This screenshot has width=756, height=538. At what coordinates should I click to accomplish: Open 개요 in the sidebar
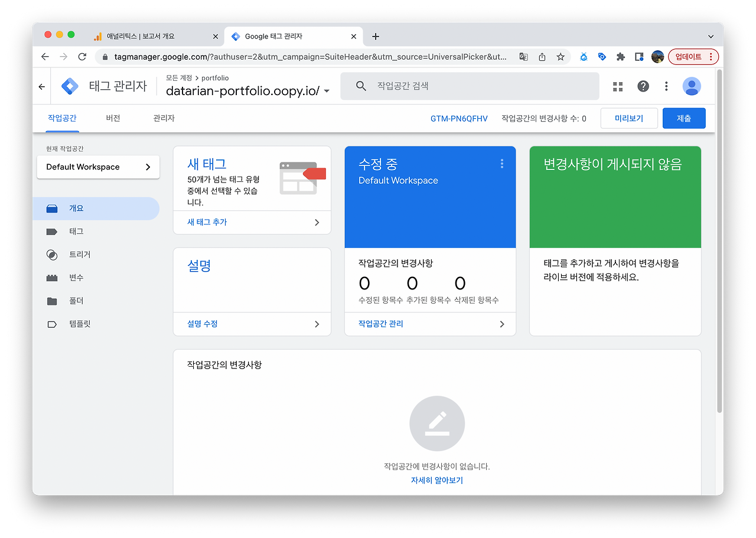tap(96, 208)
